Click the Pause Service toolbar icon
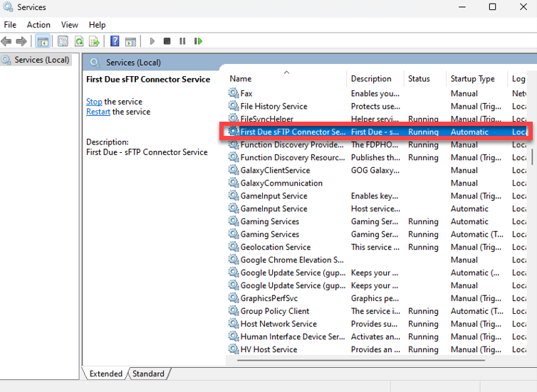This screenshot has width=537, height=392. coord(182,41)
